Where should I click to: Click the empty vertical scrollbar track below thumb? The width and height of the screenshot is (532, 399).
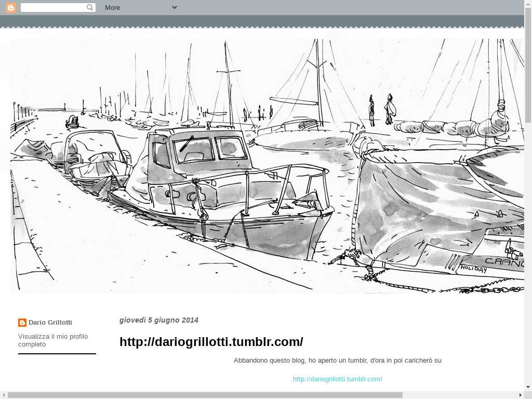point(528,249)
